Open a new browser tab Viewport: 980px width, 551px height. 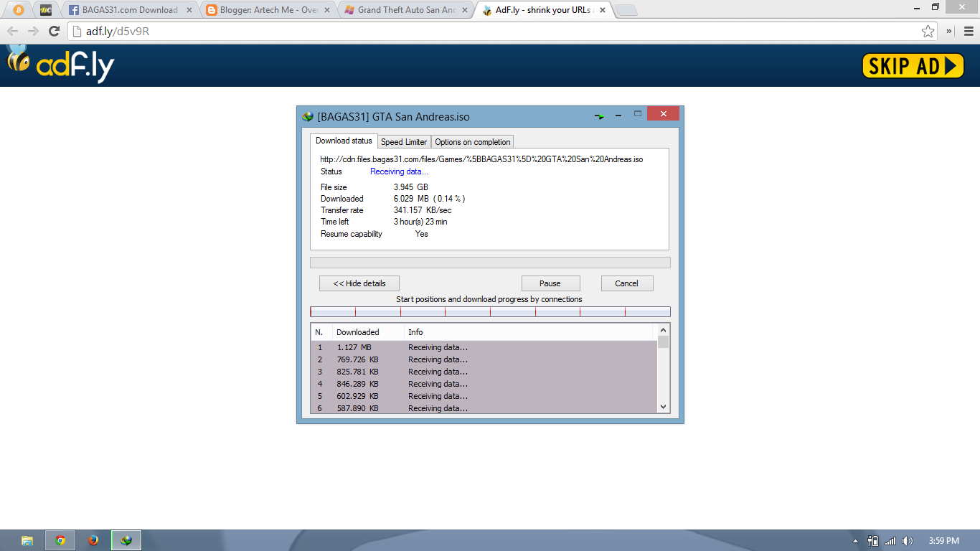coord(626,10)
